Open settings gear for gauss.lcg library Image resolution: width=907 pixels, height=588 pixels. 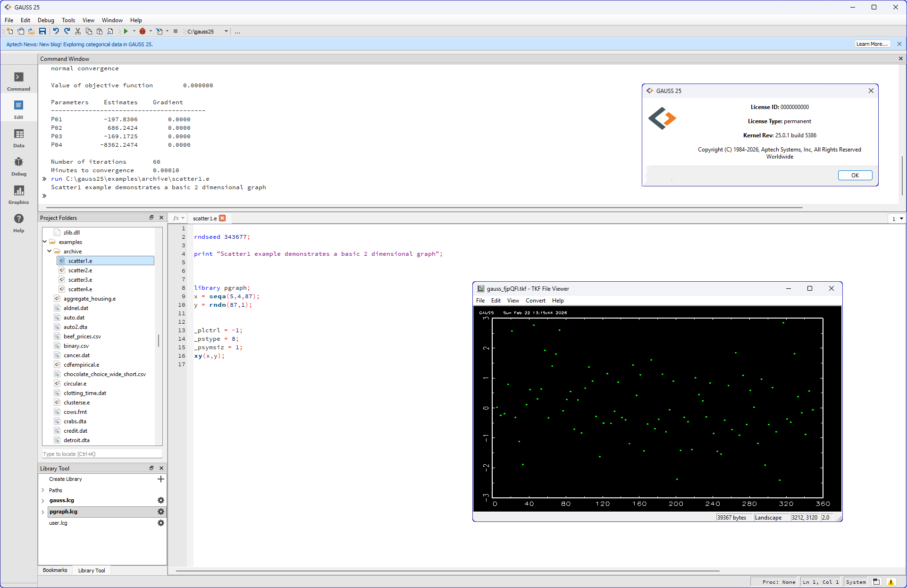click(161, 500)
